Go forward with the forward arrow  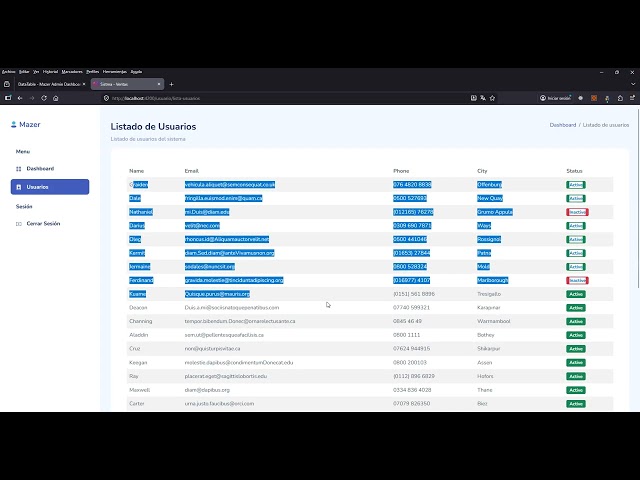click(32, 98)
